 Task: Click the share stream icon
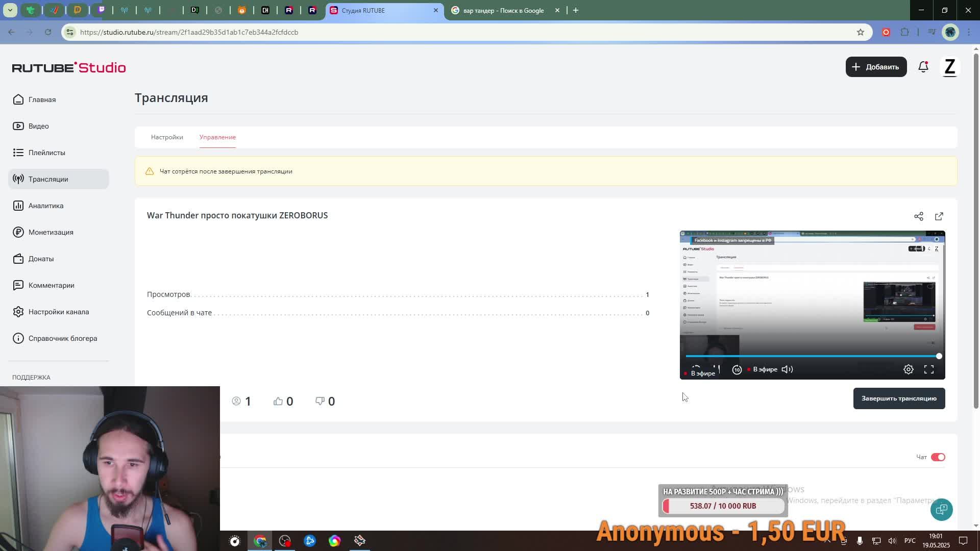point(919,216)
